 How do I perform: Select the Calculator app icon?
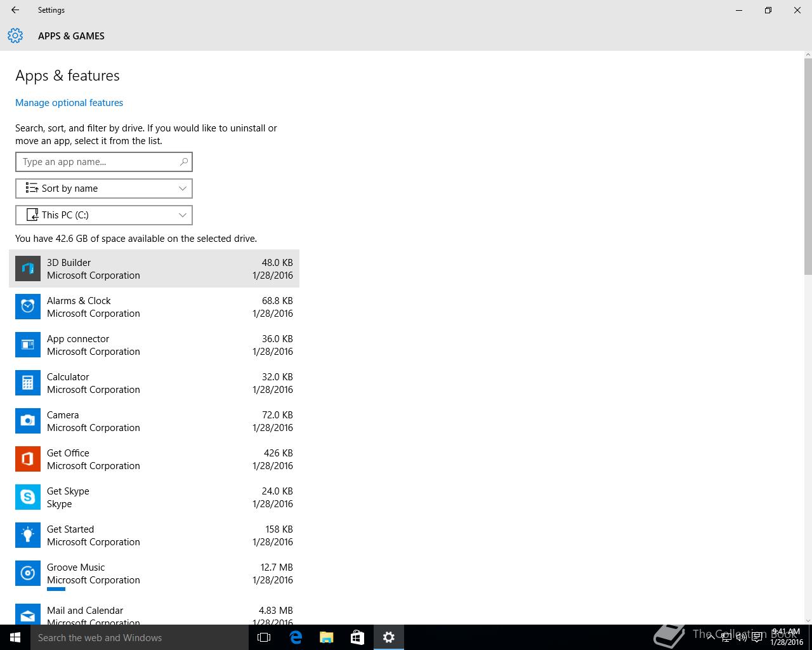[28, 383]
